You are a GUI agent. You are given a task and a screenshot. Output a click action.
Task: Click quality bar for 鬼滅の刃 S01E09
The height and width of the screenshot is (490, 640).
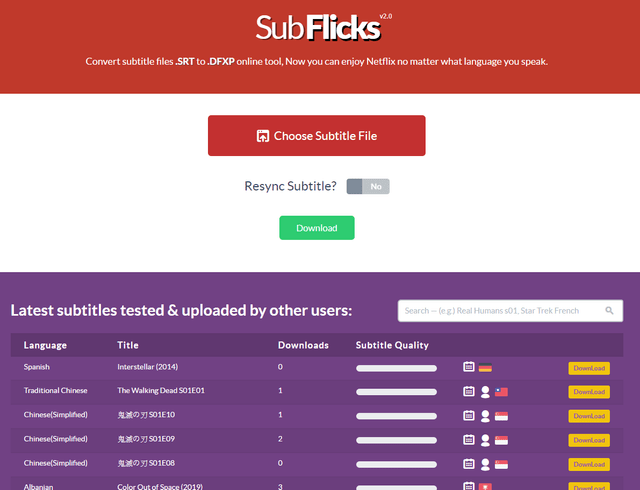pyautogui.click(x=396, y=440)
